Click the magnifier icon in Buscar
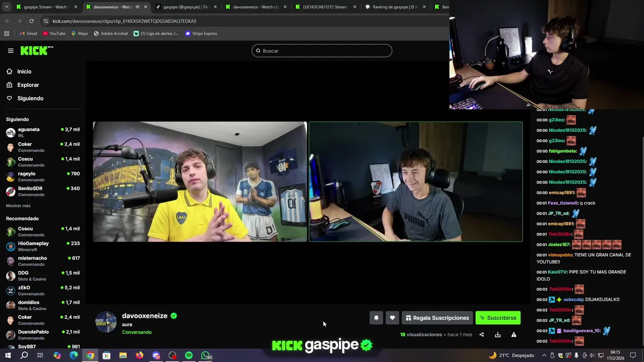 (258, 51)
